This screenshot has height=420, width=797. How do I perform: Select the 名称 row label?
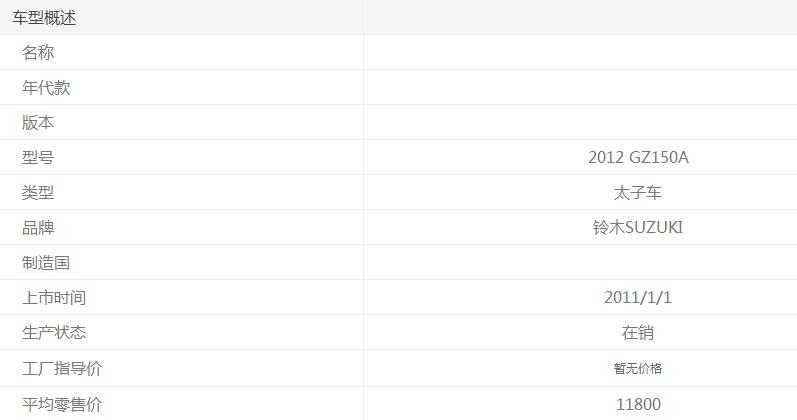point(38,53)
